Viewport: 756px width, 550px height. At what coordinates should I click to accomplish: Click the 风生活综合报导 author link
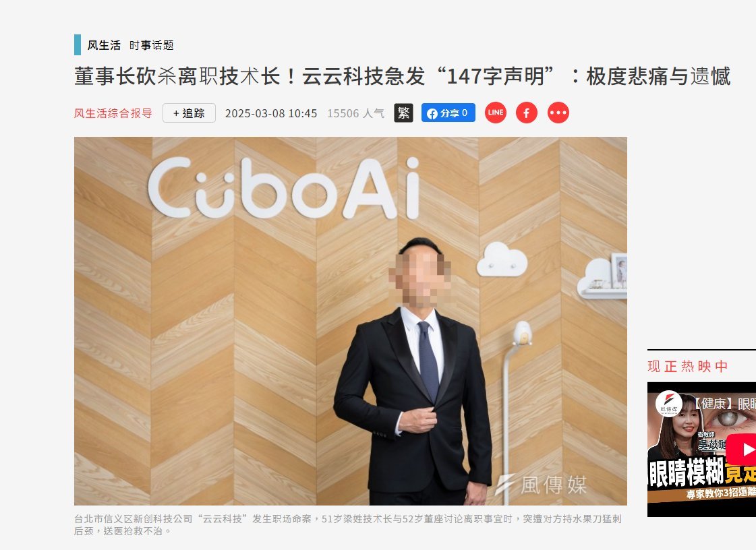point(113,113)
